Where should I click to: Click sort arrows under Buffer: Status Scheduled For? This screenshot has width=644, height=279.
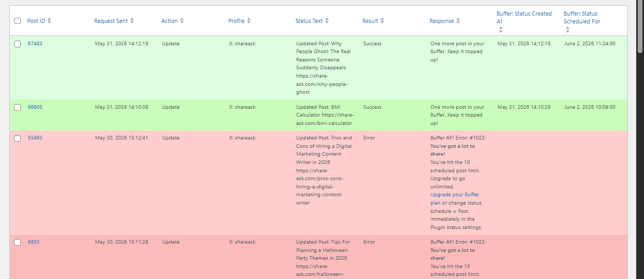pos(568,30)
